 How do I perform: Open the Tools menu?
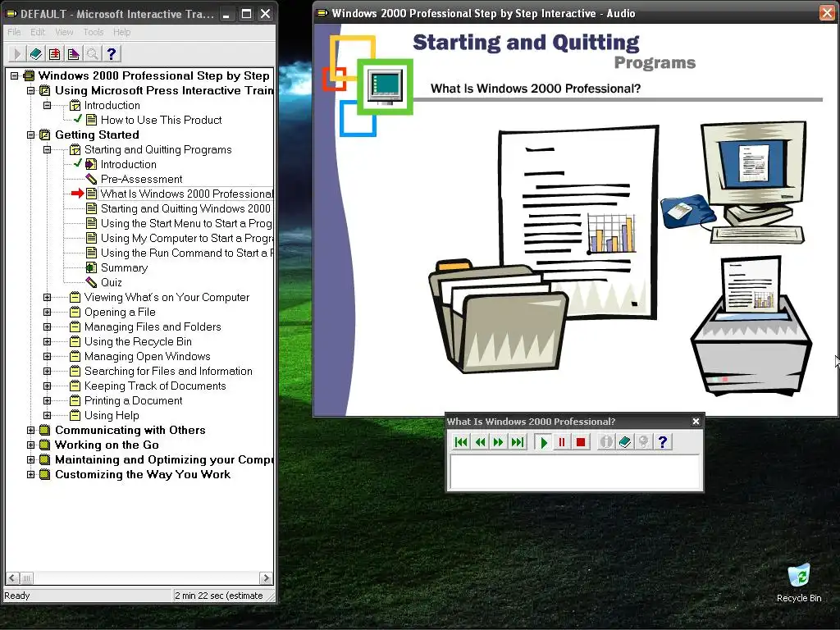pos(94,32)
